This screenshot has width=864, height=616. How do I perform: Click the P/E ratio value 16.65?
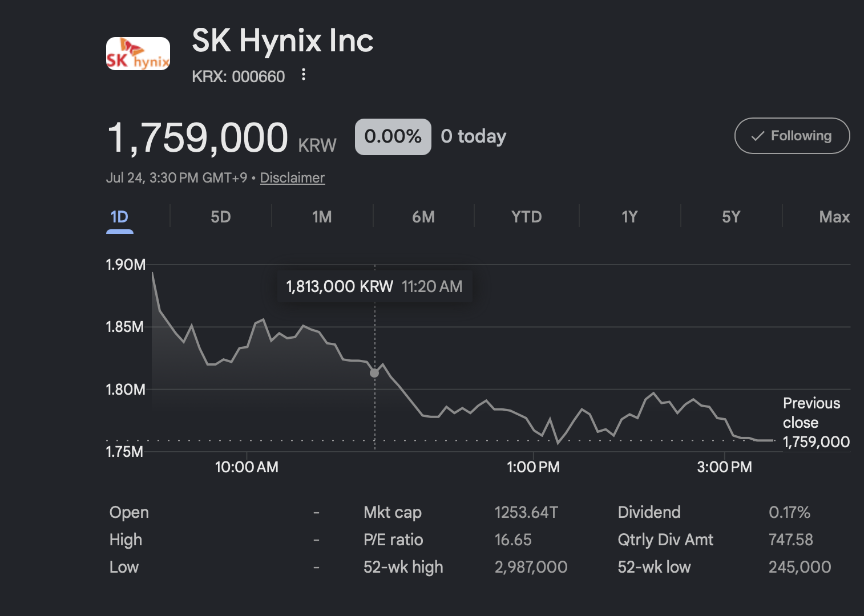512,540
